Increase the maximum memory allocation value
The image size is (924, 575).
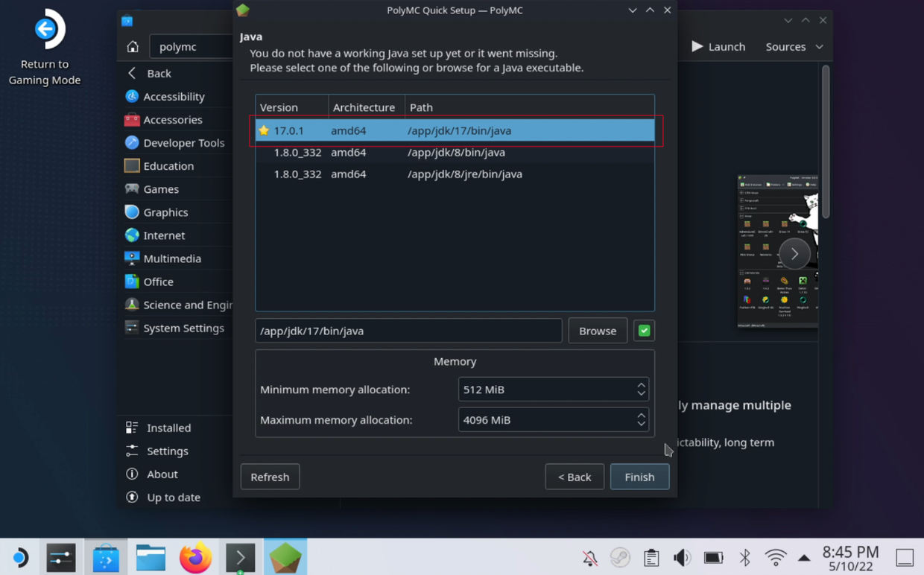[641, 416]
